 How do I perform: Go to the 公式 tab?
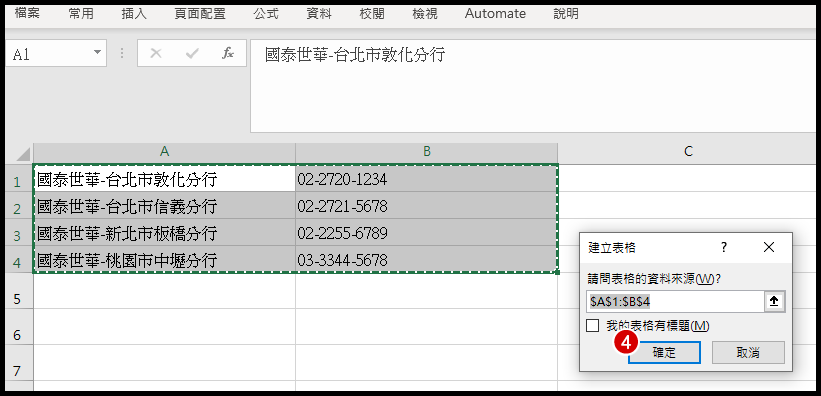click(266, 14)
